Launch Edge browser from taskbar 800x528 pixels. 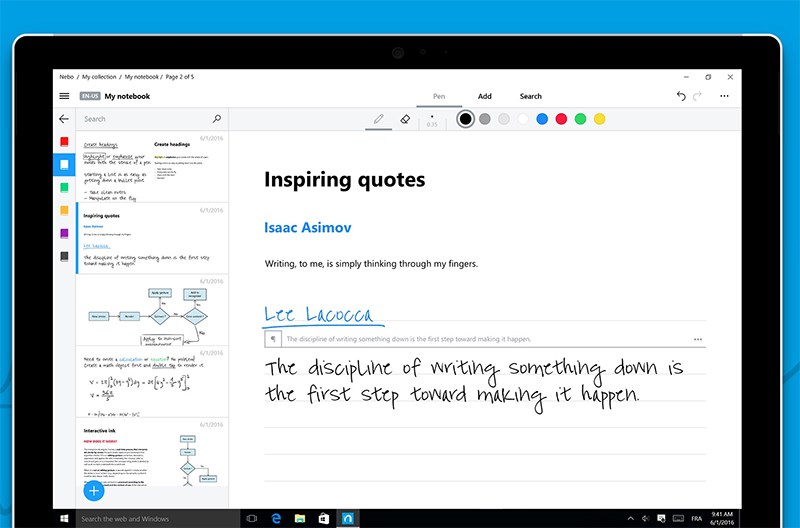[x=276, y=518]
